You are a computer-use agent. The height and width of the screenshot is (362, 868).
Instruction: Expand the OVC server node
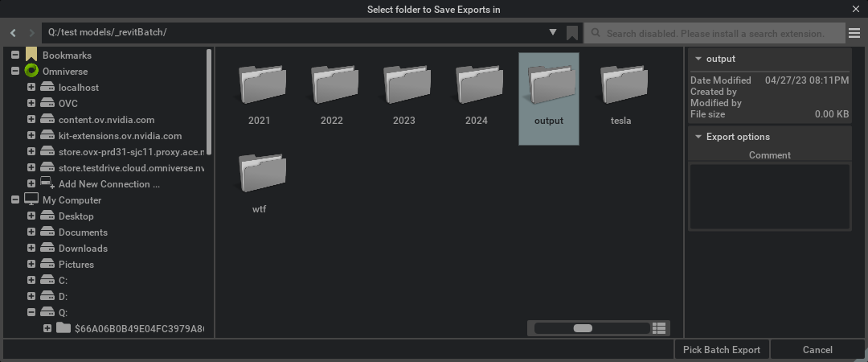(x=31, y=104)
